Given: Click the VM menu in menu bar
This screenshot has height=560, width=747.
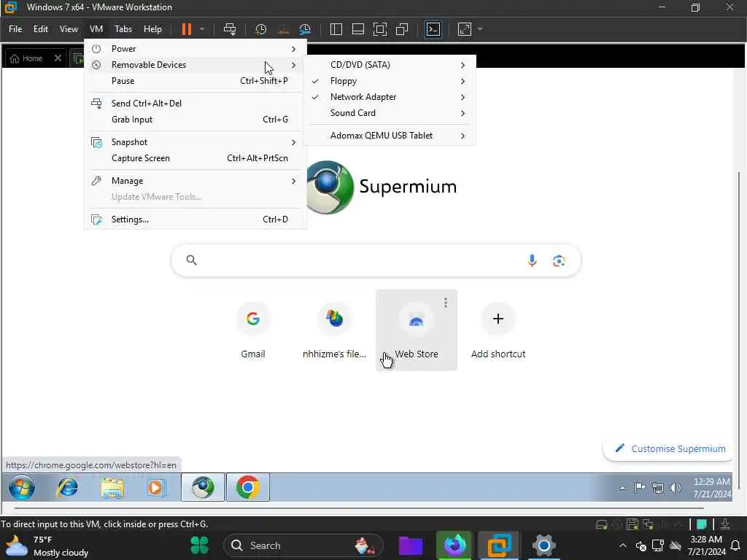Looking at the screenshot, I should 96,29.
